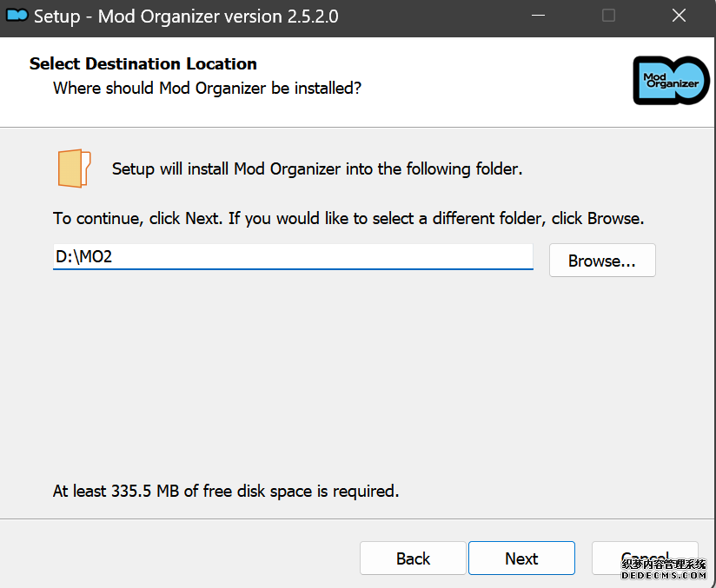This screenshot has width=716, height=588.
Task: Cancel the installation
Action: click(x=645, y=558)
